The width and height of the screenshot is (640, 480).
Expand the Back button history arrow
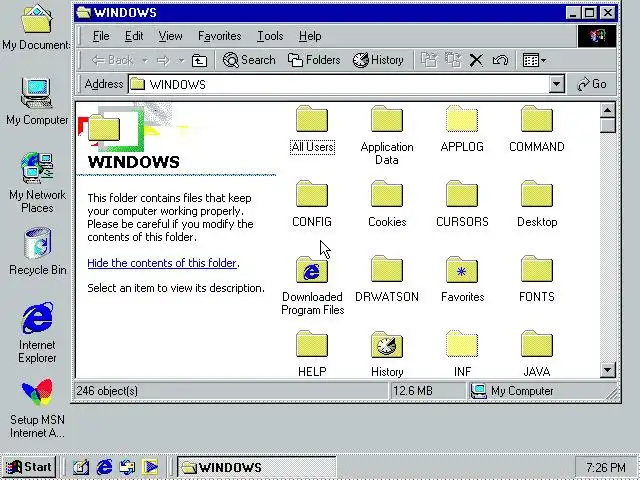(145, 60)
